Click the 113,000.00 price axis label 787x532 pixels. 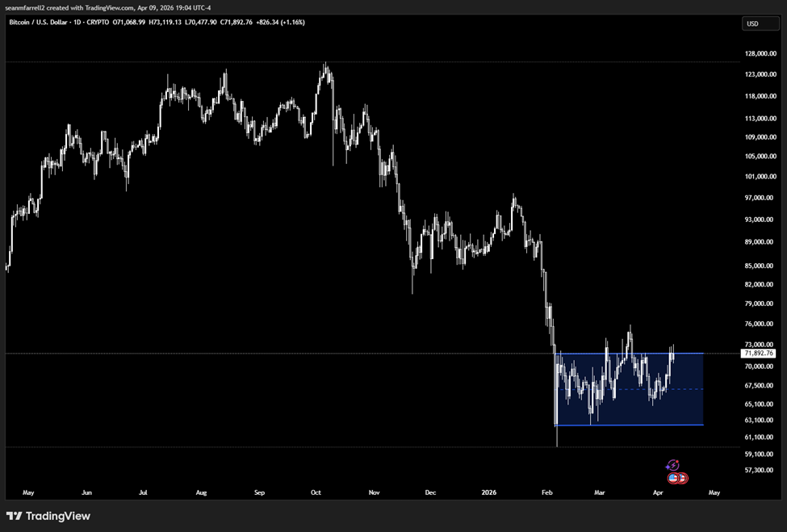pyautogui.click(x=760, y=119)
